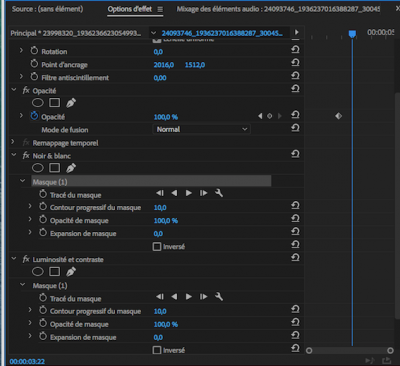Collapse the Luminosité et contraste effect
This screenshot has width=400, height=366.
pyautogui.click(x=14, y=259)
